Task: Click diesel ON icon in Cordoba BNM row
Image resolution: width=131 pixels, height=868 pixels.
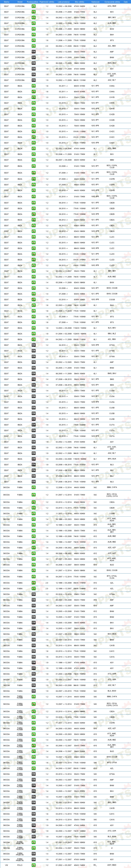Action: 34,57
